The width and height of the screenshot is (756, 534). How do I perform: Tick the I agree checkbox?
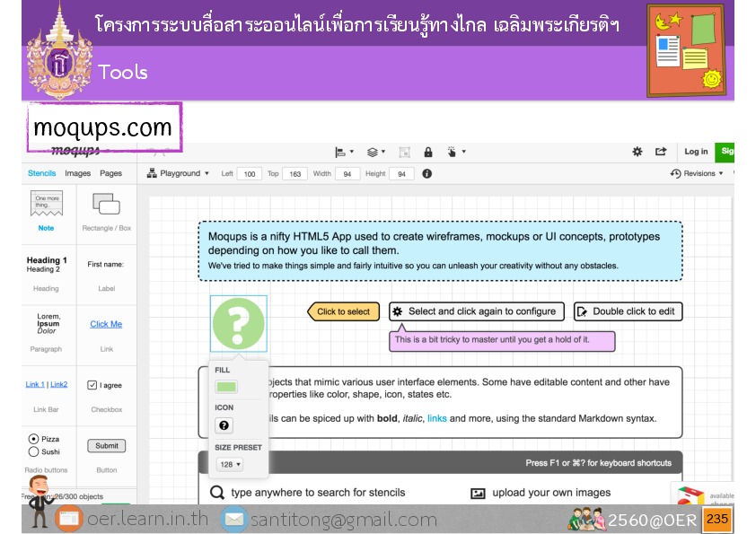(92, 385)
